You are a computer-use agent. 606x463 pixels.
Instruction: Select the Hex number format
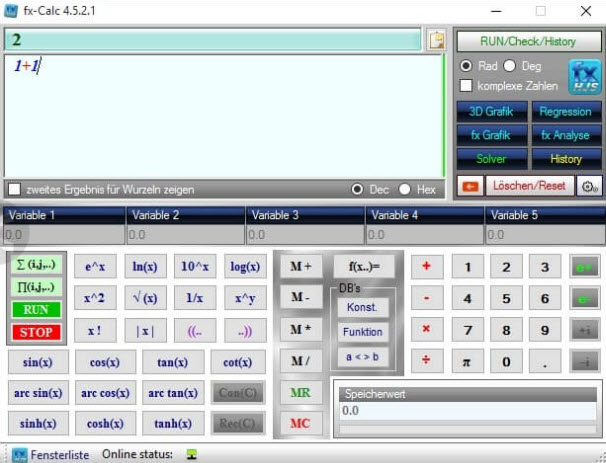pos(404,189)
